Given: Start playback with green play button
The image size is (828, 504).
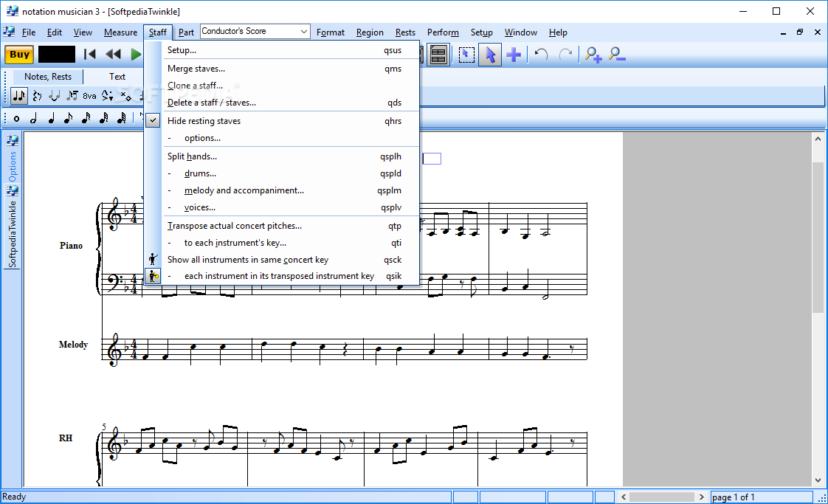Looking at the screenshot, I should click(x=136, y=55).
